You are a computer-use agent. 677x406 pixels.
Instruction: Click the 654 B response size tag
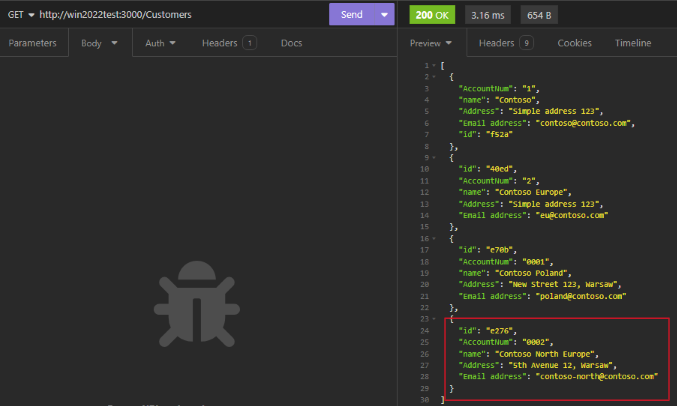537,15
